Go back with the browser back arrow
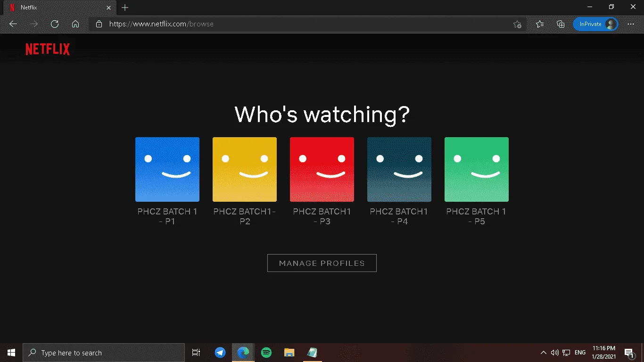Viewport: 644px width, 362px height. [x=13, y=24]
